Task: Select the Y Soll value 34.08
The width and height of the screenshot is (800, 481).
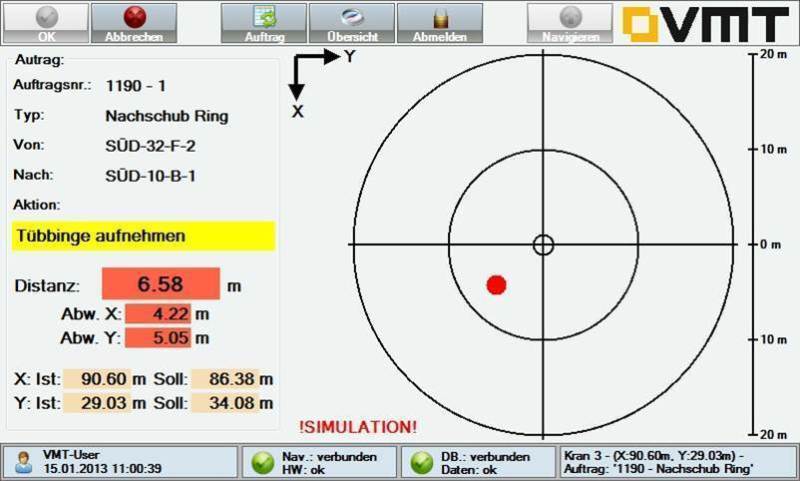Action: 226,403
